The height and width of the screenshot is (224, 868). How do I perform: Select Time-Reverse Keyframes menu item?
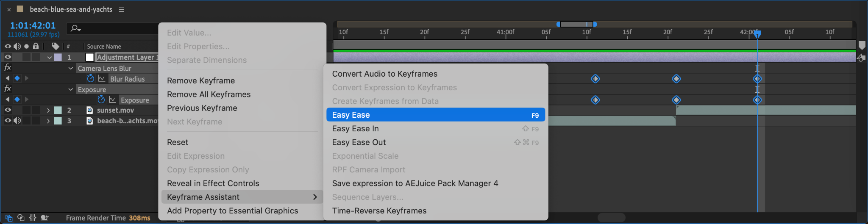pyautogui.click(x=379, y=210)
